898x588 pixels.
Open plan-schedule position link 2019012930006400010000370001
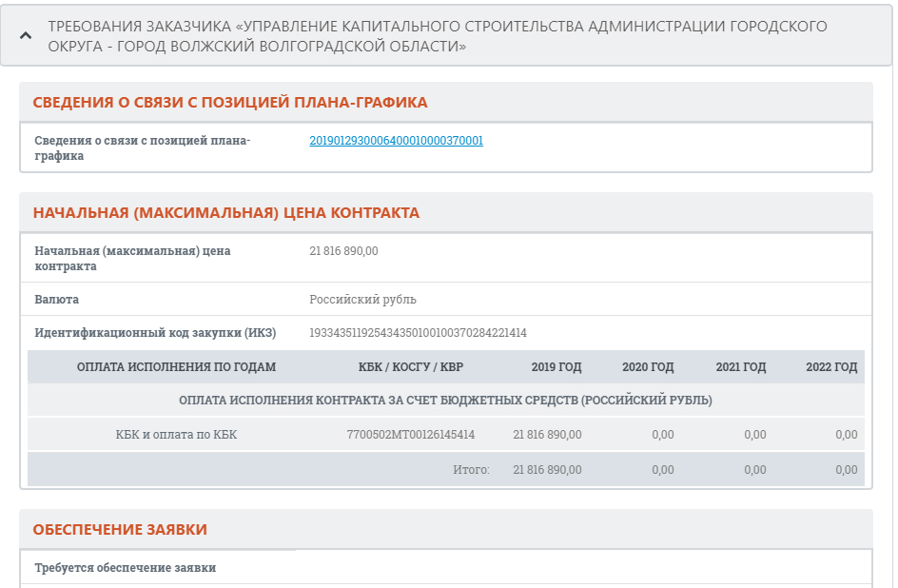[397, 140]
